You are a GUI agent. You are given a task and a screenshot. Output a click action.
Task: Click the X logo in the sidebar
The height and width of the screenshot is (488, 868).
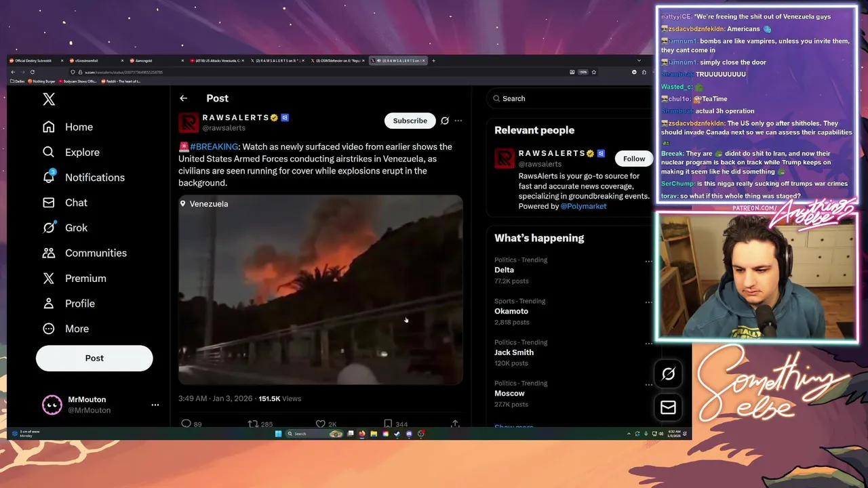coord(49,99)
